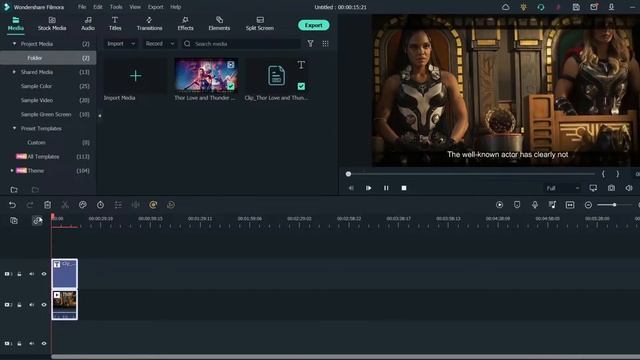Select Sample Color category

tap(36, 86)
